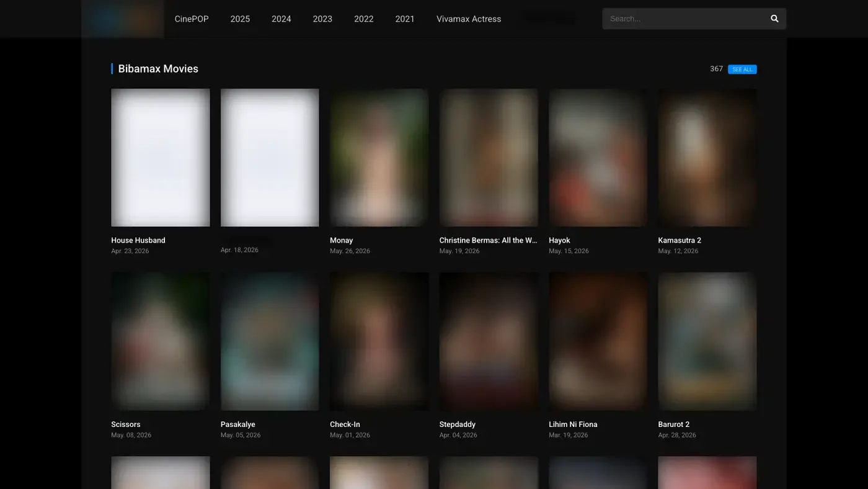Go to the 2025 movies menu
Viewport: 868px width, 489px height.
[240, 19]
